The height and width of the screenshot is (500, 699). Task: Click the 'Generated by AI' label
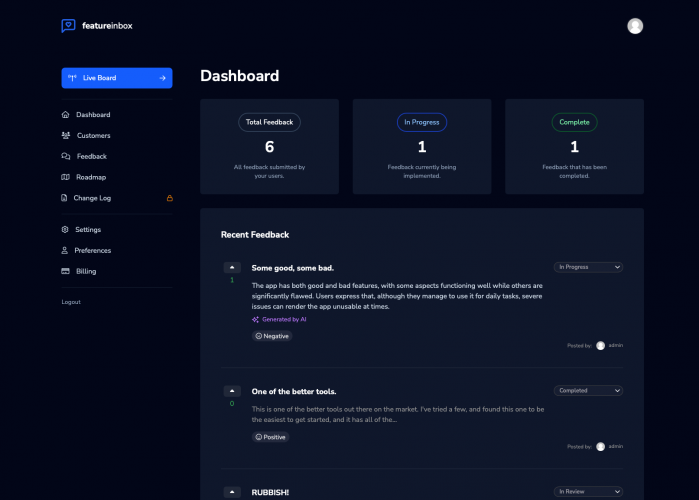tap(284, 320)
